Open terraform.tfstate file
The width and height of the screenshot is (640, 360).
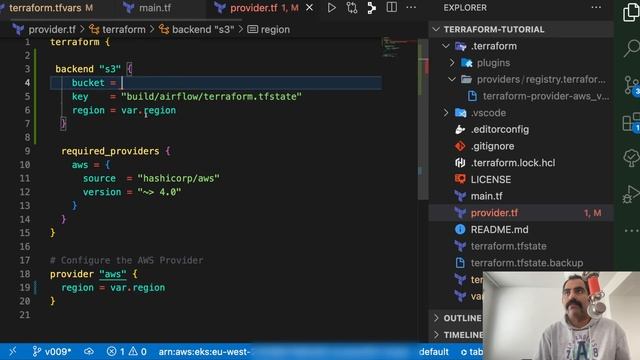[x=508, y=246]
